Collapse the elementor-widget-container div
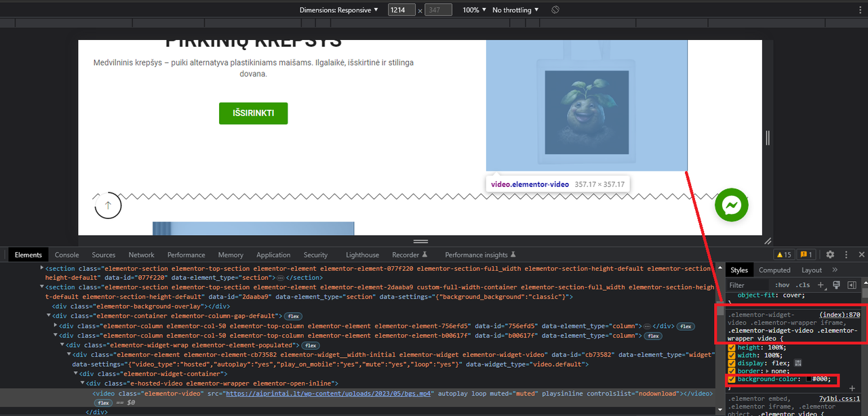This screenshot has height=416, width=868. coord(77,374)
